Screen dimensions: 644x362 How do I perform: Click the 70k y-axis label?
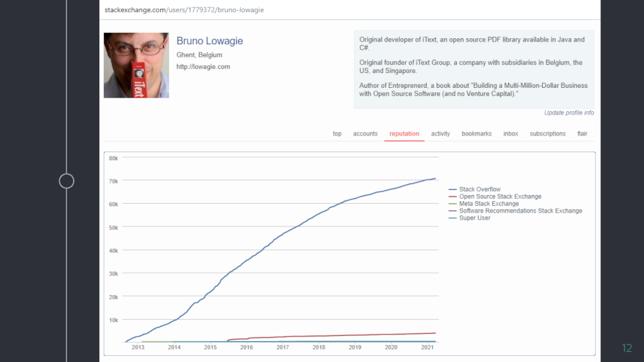(x=113, y=181)
